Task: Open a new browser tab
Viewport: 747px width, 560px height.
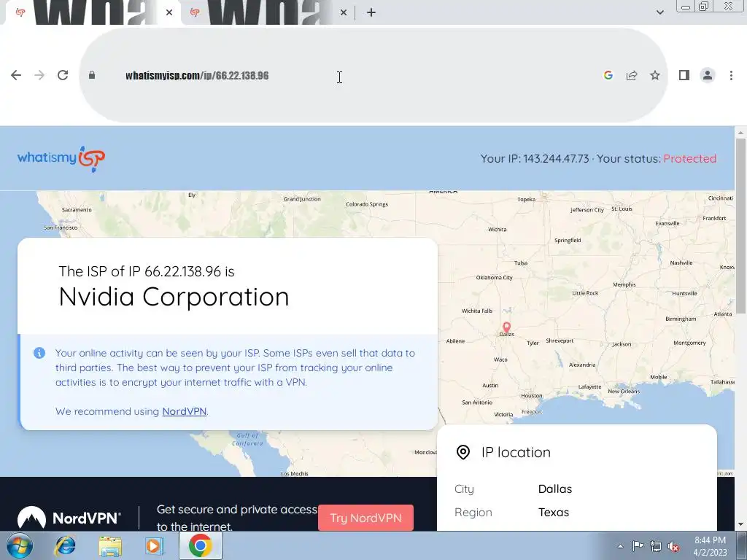Action: (x=371, y=12)
